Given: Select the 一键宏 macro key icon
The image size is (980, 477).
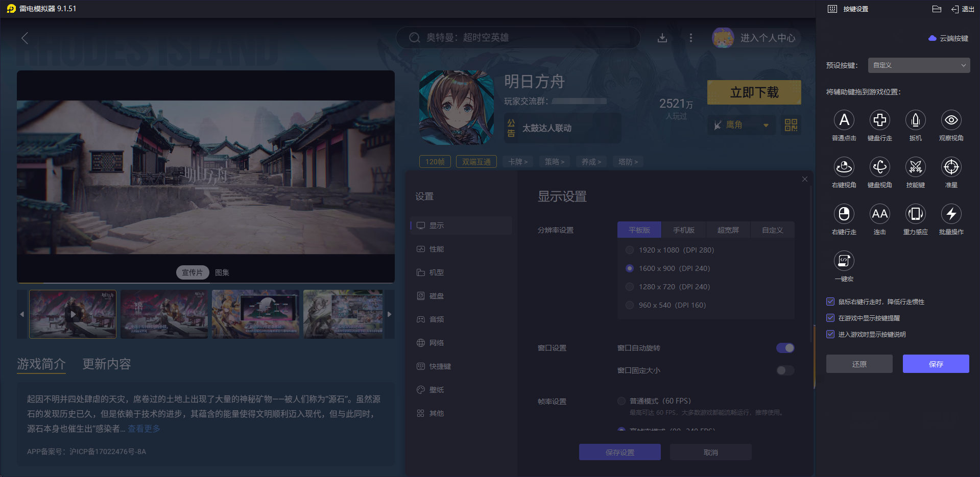Looking at the screenshot, I should (x=844, y=261).
